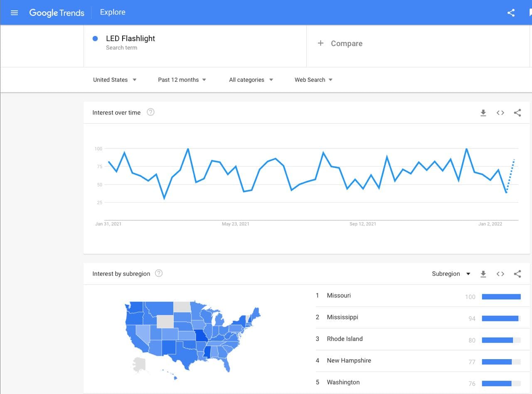Open the share icon in the top bar

pyautogui.click(x=511, y=13)
